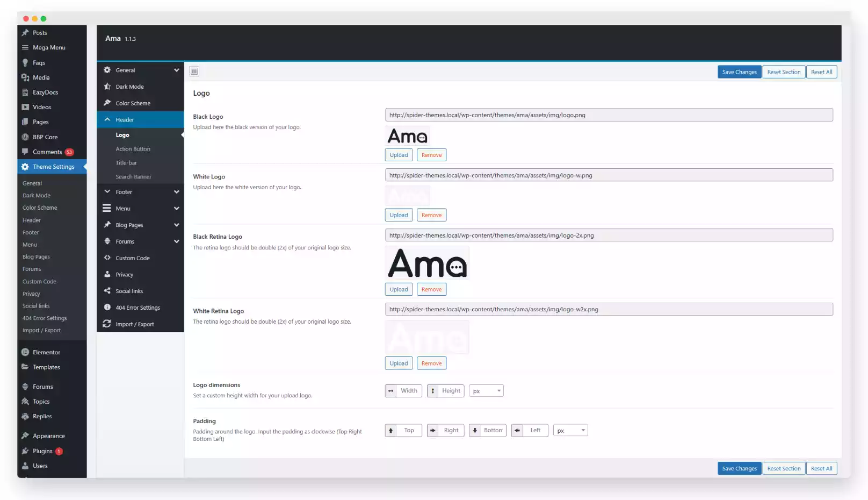Open the Action Button sub-tab
The width and height of the screenshot is (868, 500).
[x=133, y=149]
